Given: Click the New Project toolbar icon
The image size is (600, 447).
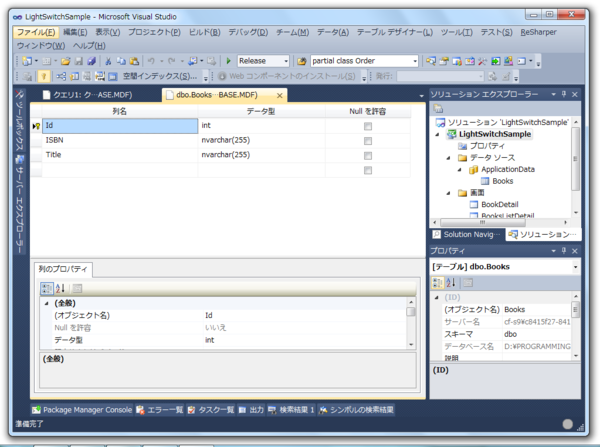Looking at the screenshot, I should tap(27, 61).
